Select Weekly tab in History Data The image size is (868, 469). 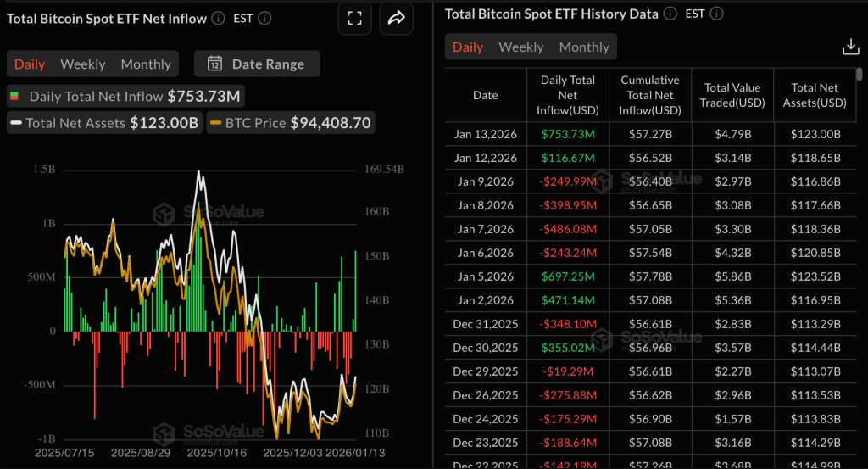(520, 47)
